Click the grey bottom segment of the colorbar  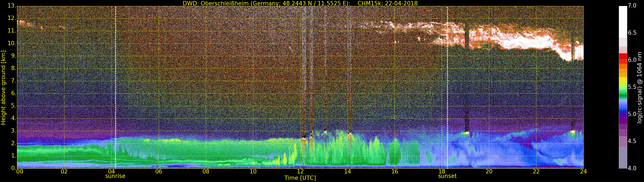(x=623, y=158)
